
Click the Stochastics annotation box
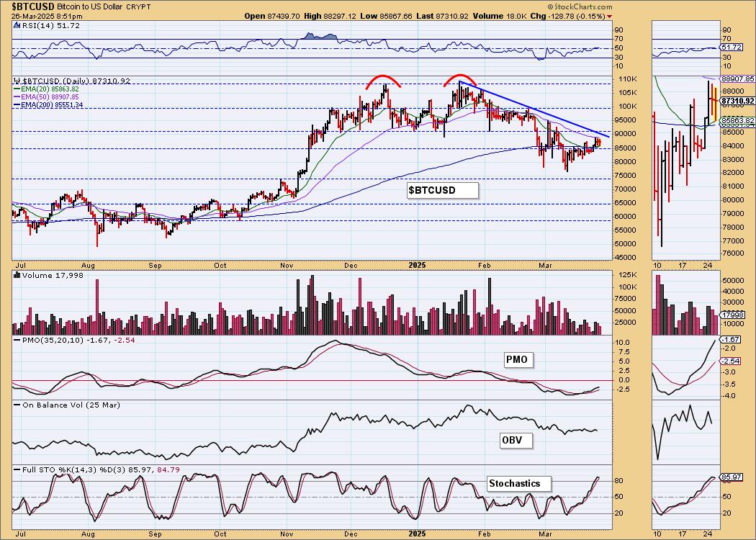[519, 484]
